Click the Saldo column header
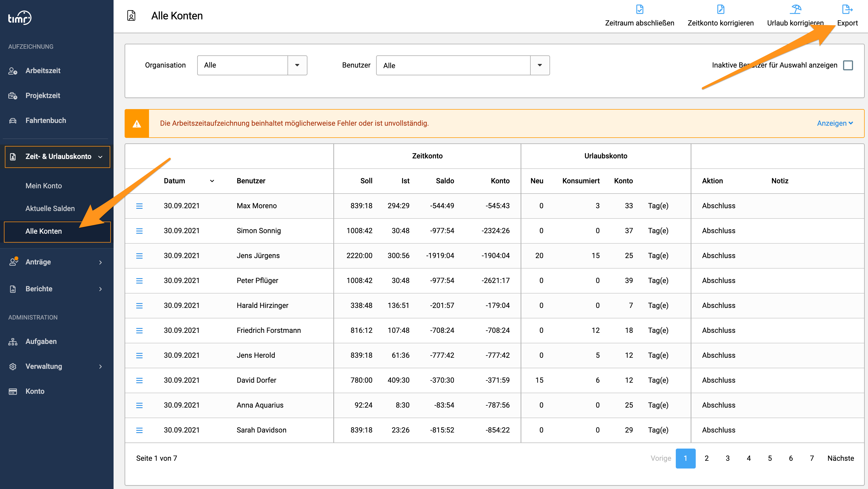 point(445,181)
